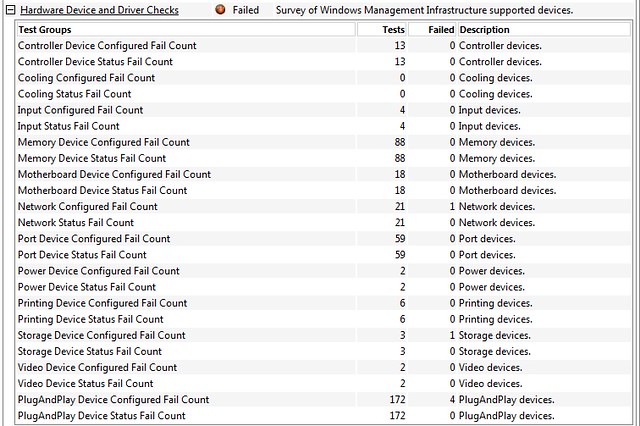Sort by Description column header
Screen dimensions: 640x426
click(544, 29)
